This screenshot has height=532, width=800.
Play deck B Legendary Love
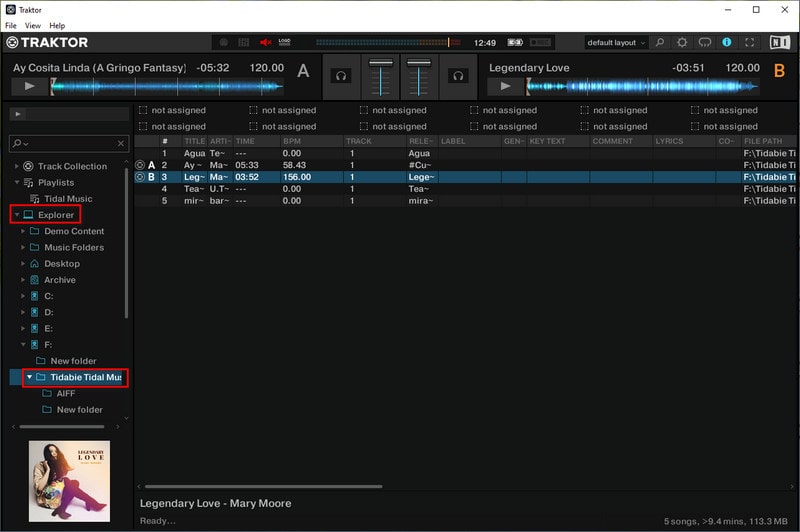click(505, 86)
